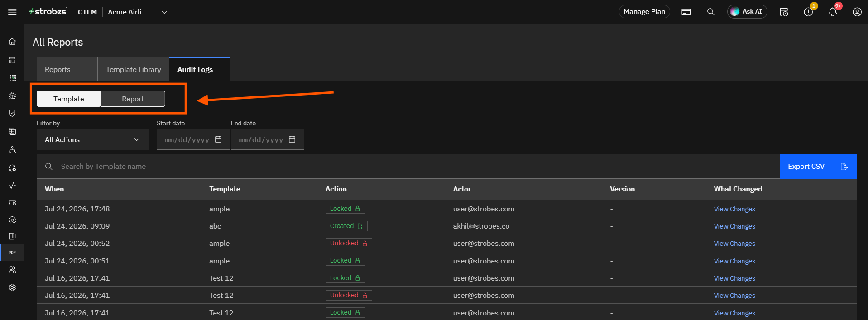This screenshot has height=320, width=868.
Task: Click the Unlocked badge for Jul 24, 00:52
Action: click(349, 243)
